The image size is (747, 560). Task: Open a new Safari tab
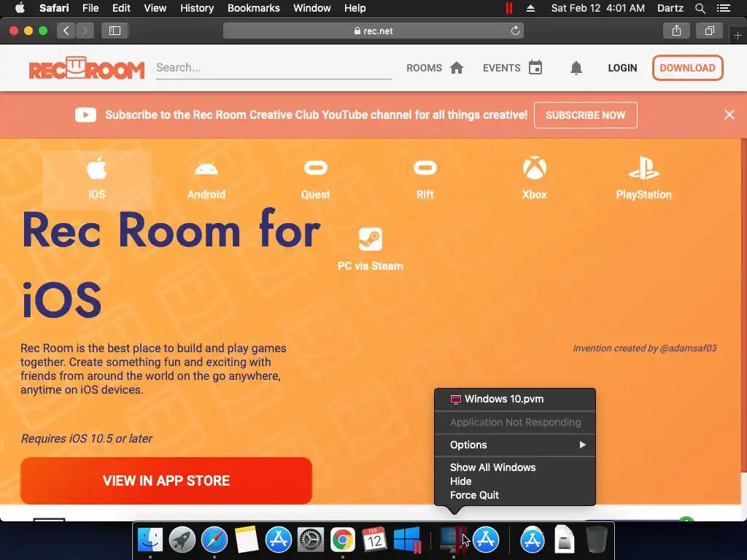coord(738,35)
